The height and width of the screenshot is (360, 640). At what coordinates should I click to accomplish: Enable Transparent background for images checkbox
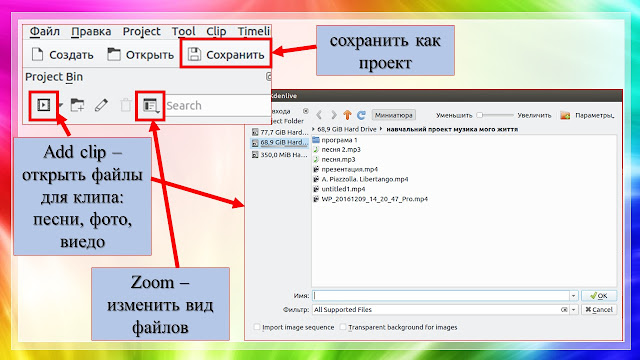[343, 327]
